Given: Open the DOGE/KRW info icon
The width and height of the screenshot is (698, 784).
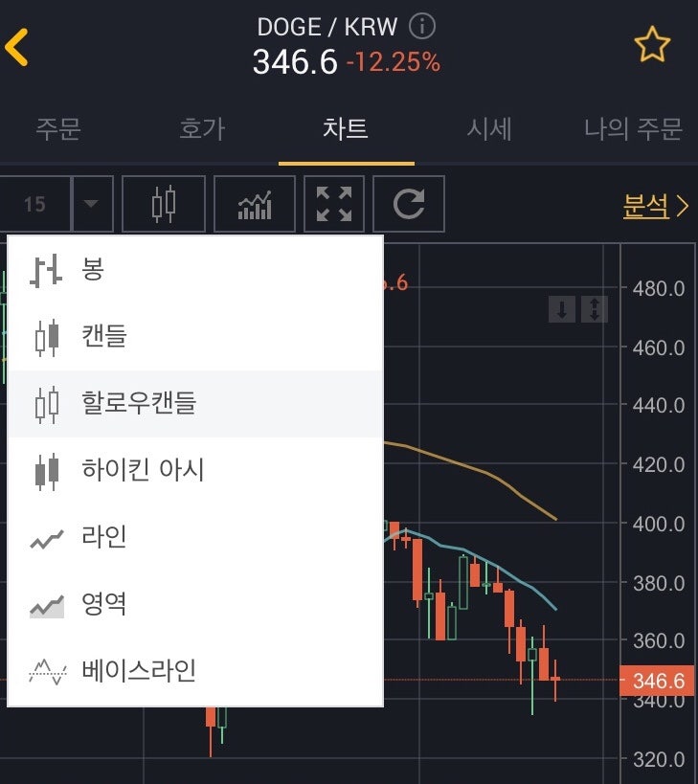Looking at the screenshot, I should click(422, 26).
